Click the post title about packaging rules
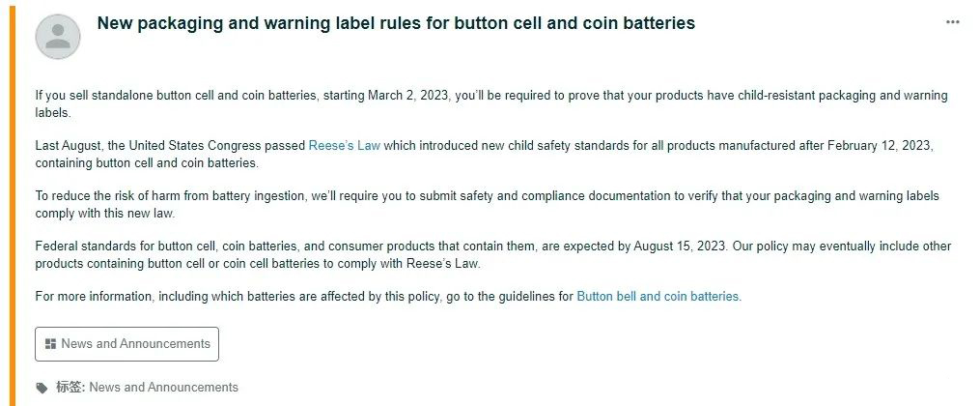980x406 pixels. coord(396,23)
